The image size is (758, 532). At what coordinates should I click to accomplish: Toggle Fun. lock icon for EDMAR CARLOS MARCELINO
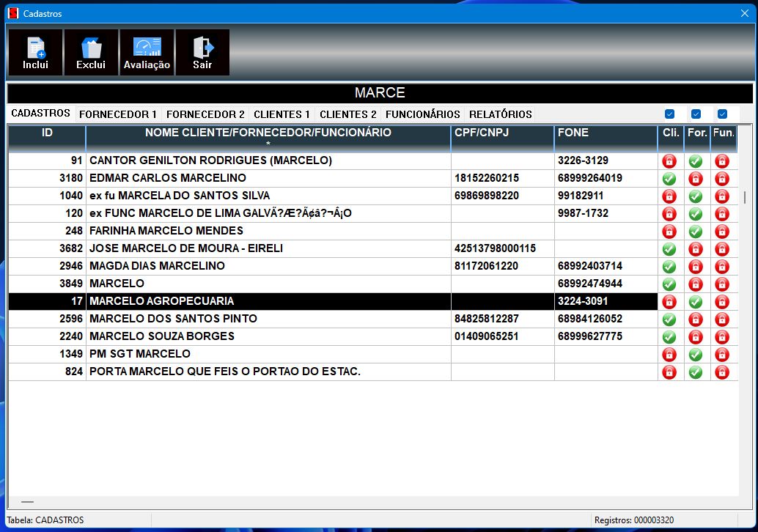pos(722,179)
